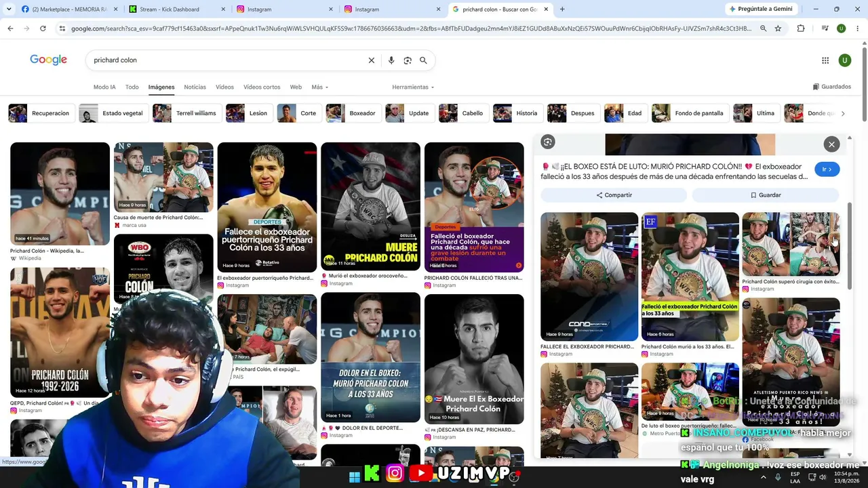Open the Google account avatar
The width and height of the screenshot is (868, 488).
coord(844,60)
